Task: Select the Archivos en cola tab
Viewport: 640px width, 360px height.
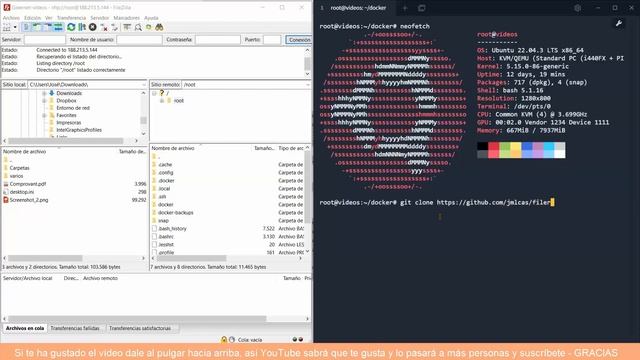Action: [x=25, y=328]
